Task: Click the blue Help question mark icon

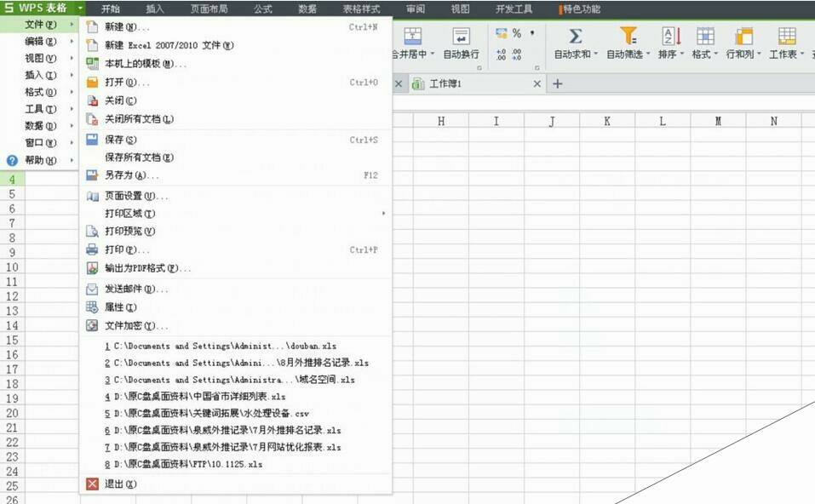Action: coord(12,161)
